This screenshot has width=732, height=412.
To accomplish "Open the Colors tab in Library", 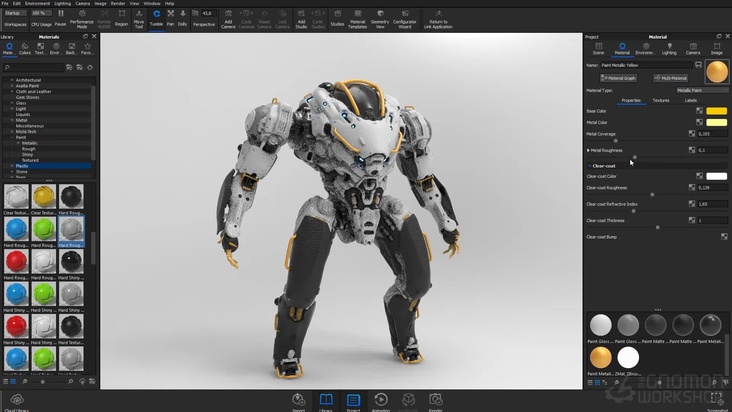I will click(25, 49).
